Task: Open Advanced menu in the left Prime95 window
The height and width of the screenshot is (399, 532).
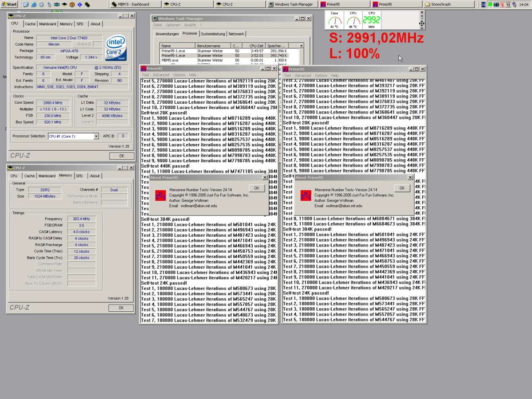Action: (161, 75)
